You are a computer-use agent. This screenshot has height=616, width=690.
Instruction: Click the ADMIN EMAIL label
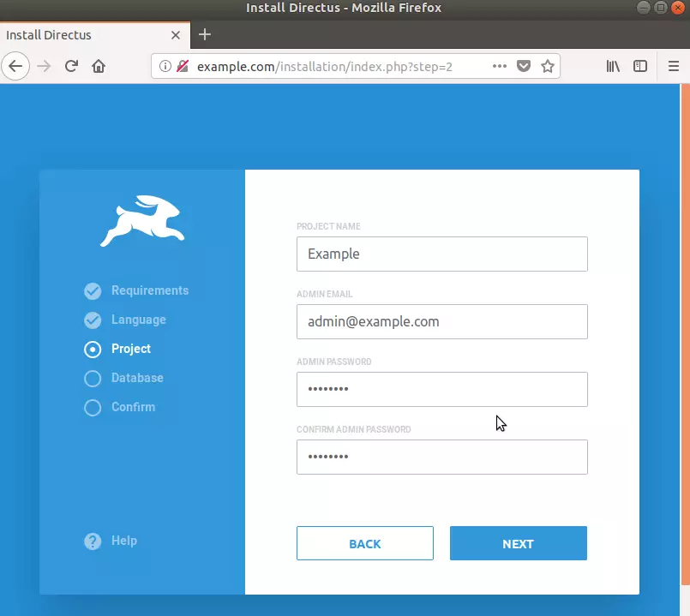324,295
